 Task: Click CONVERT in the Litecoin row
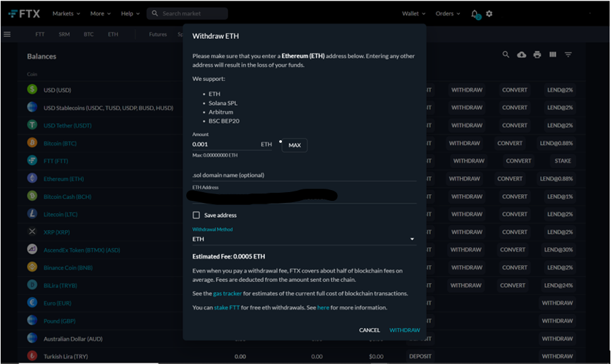[x=515, y=214]
